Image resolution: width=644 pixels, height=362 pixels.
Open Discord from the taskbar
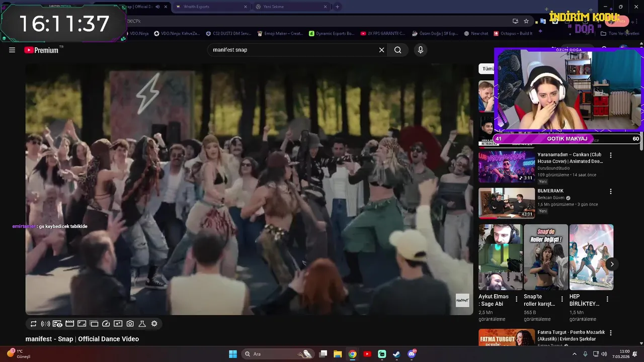click(412, 354)
